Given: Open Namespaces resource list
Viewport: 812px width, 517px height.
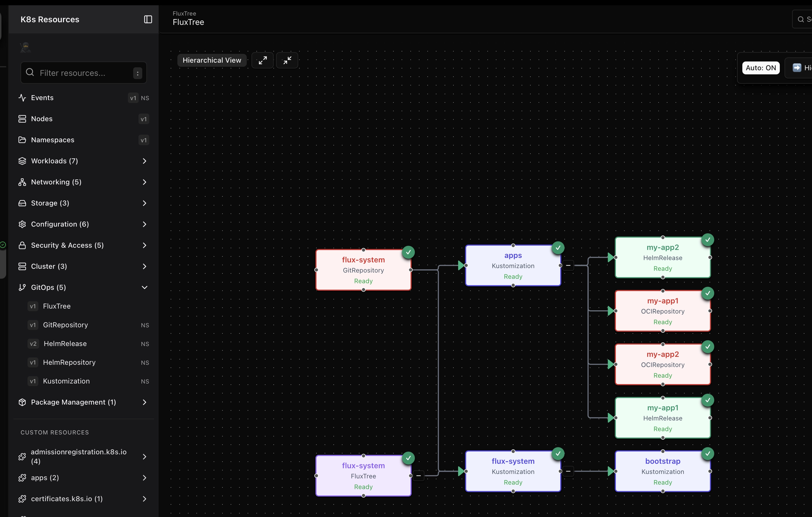Looking at the screenshot, I should pos(53,140).
